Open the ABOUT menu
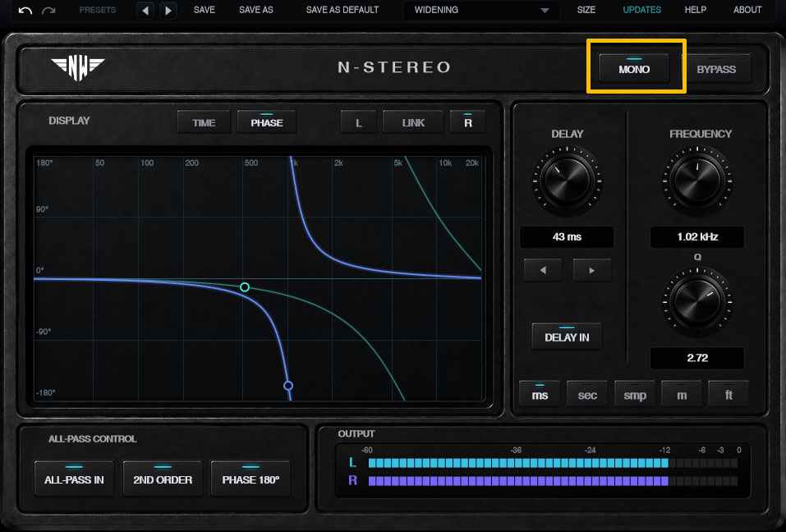The width and height of the screenshot is (786, 532). [747, 10]
